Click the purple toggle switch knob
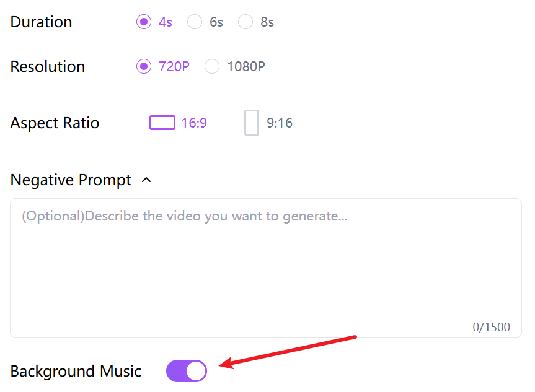 point(197,371)
